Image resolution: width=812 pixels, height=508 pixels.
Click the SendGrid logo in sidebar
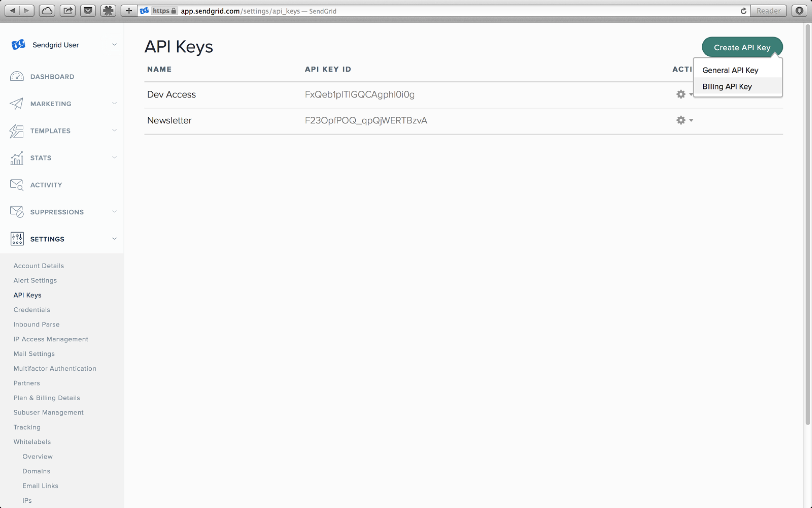click(x=19, y=45)
